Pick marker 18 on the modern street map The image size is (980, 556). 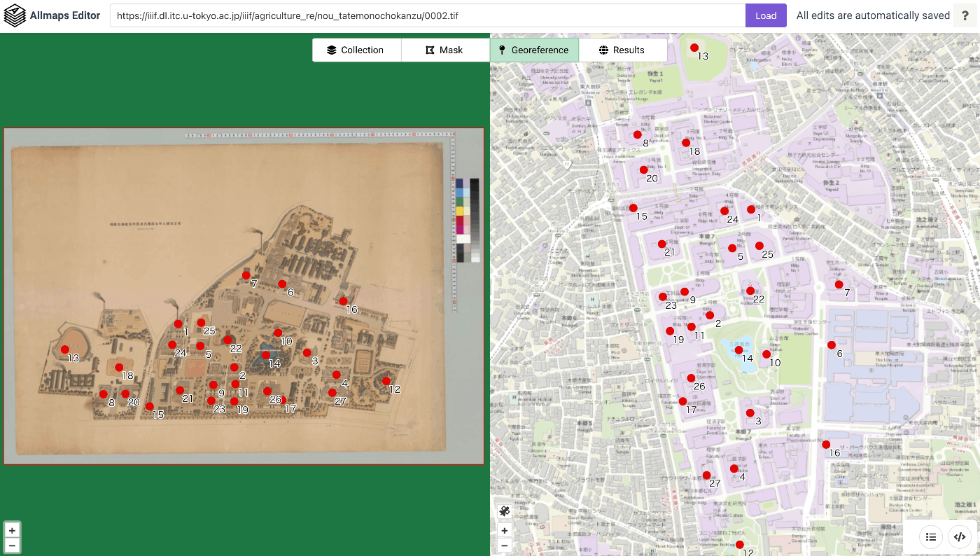point(686,143)
